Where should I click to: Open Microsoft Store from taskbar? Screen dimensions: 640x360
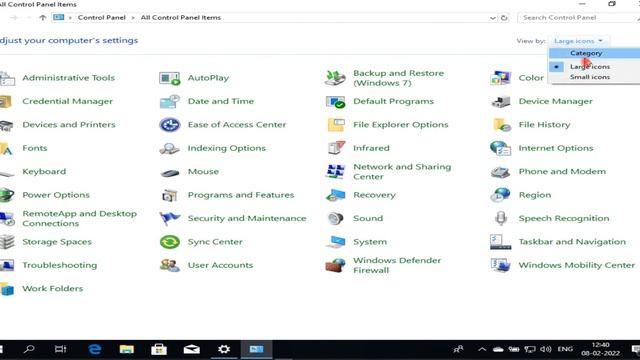159,349
